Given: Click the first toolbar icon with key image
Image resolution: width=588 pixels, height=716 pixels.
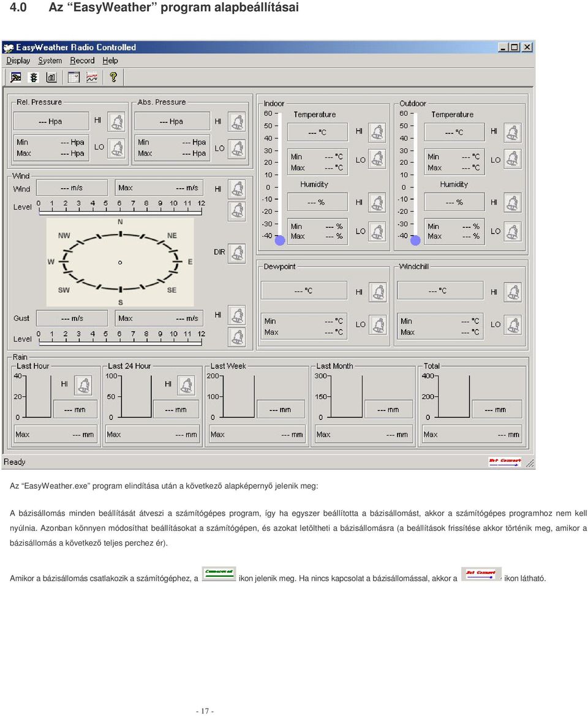Looking at the screenshot, I should pos(16,77).
